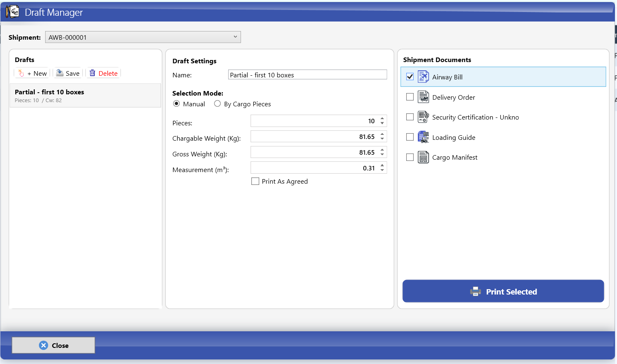Enable the Print As Agreed checkbox
Screen dimensions: 617x364
coord(255,181)
